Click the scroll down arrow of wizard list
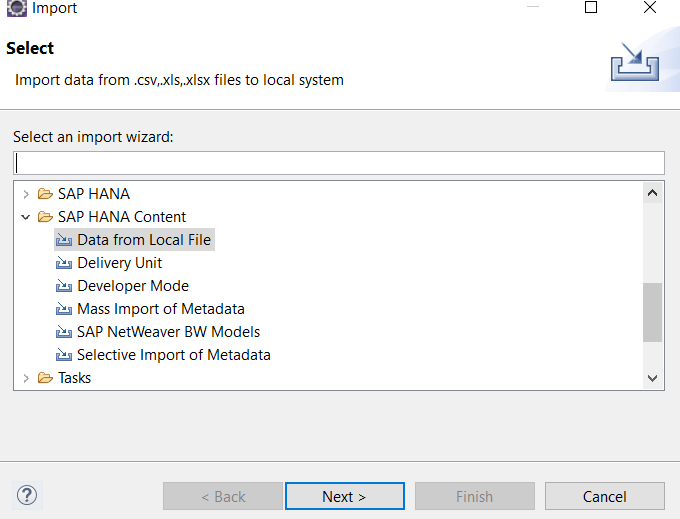 pyautogui.click(x=652, y=378)
